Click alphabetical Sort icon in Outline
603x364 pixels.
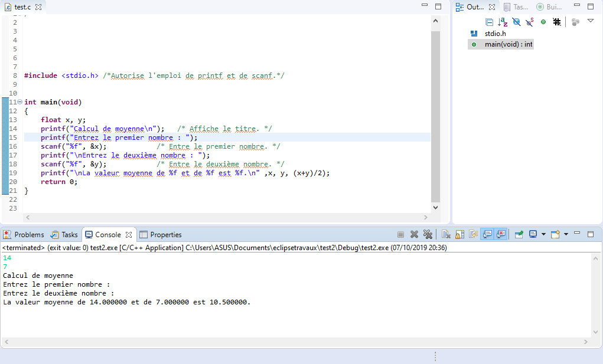coord(503,22)
